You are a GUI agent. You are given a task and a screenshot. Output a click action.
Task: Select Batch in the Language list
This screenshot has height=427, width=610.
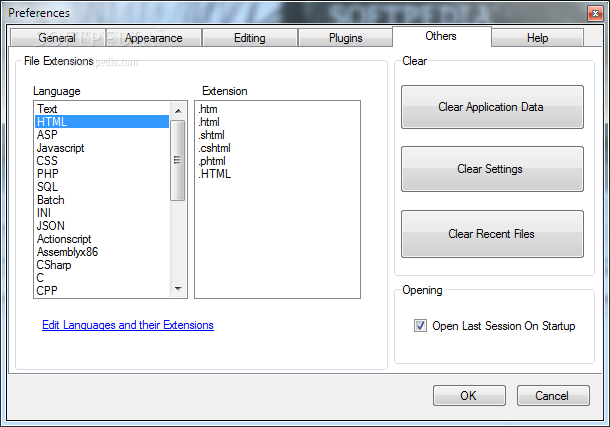click(x=102, y=200)
